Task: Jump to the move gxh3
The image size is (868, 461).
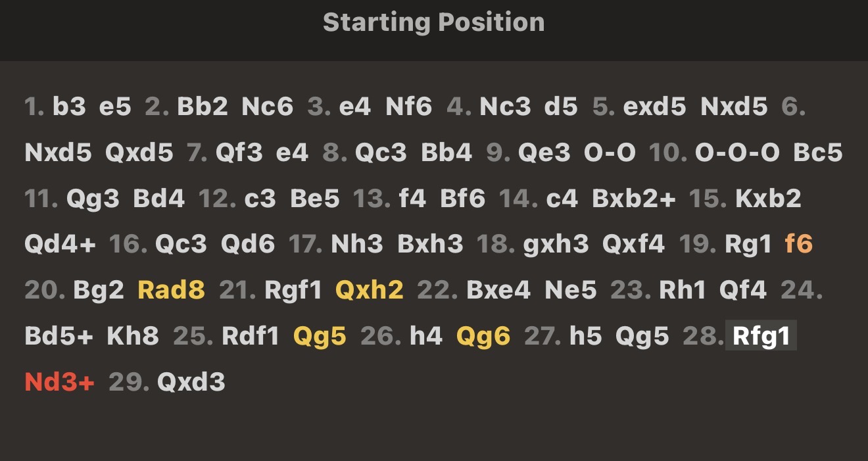Action: [556, 244]
